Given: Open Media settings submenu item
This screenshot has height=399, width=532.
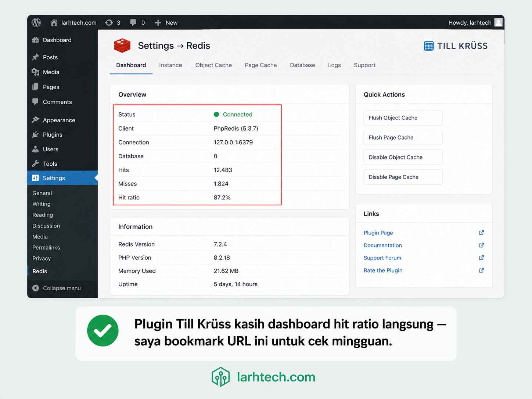Looking at the screenshot, I should [40, 237].
